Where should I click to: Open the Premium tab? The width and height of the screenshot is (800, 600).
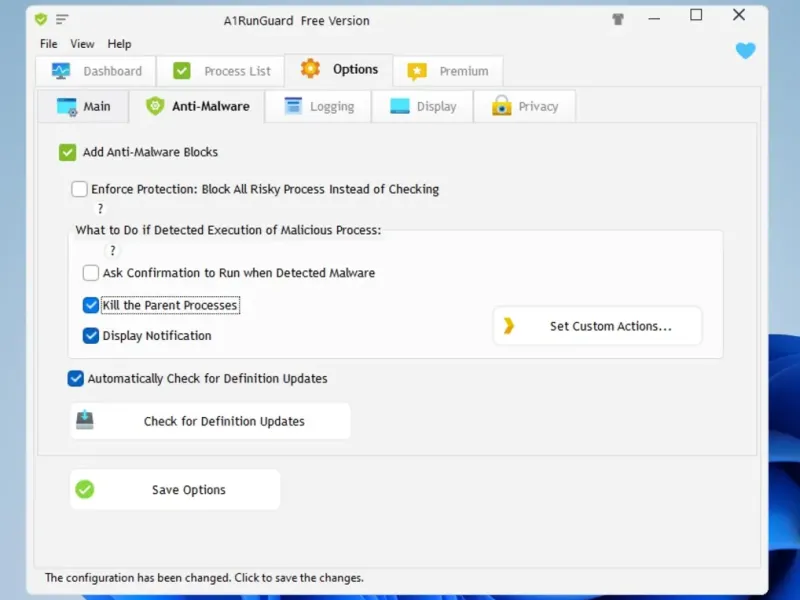point(448,71)
